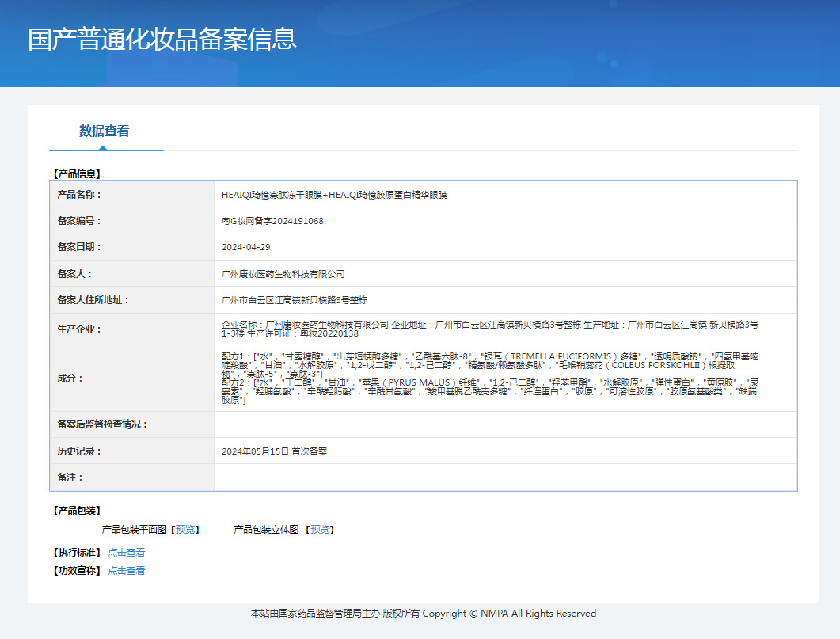Click the 备案人 label cell
The width and height of the screenshot is (840, 639).
[131, 274]
